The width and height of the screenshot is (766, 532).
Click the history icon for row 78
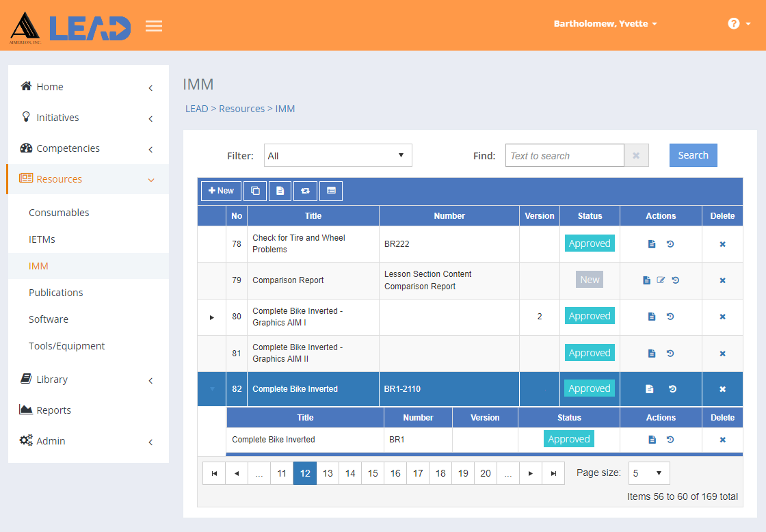tap(670, 243)
